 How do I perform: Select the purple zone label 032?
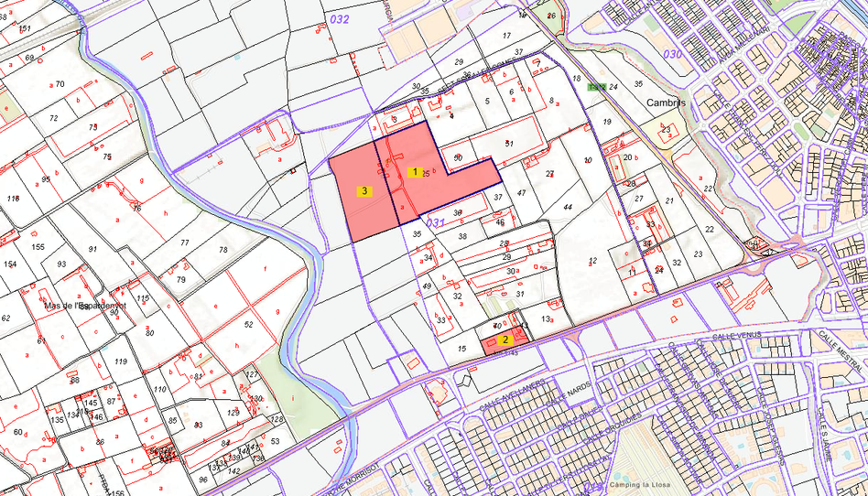(x=340, y=18)
